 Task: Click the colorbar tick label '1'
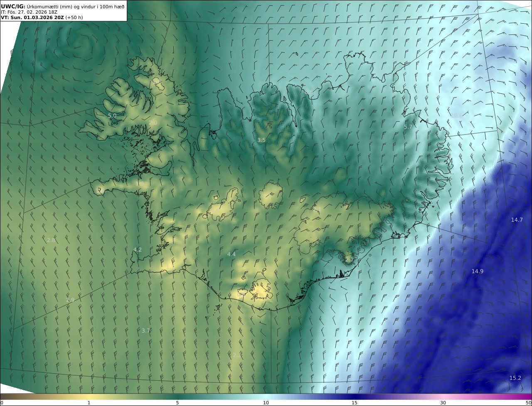[x=89, y=403]
